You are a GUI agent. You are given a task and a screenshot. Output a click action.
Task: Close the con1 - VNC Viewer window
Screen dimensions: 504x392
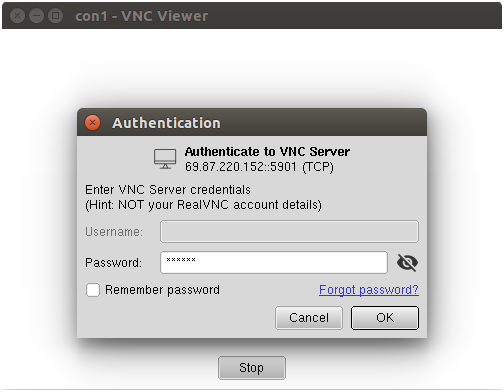17,16
